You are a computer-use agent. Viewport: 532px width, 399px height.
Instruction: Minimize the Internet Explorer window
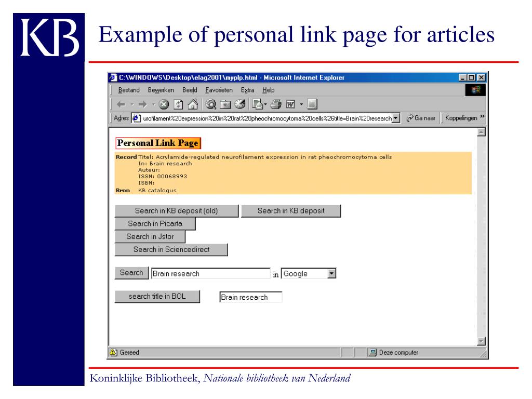(x=463, y=78)
